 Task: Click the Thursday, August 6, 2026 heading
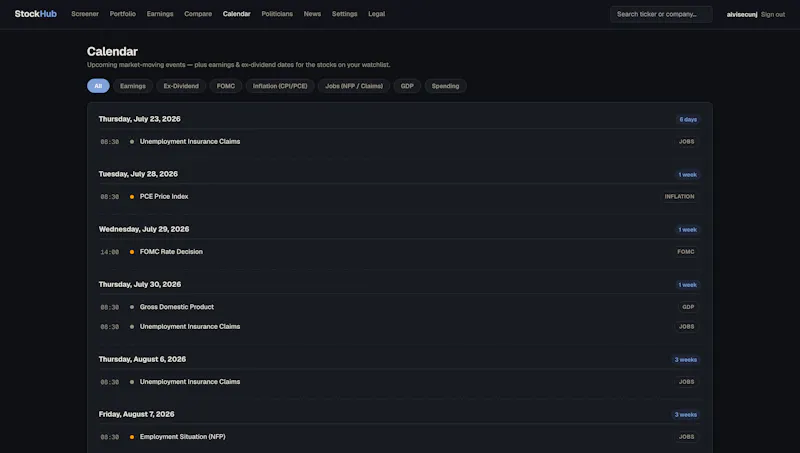[x=142, y=359]
